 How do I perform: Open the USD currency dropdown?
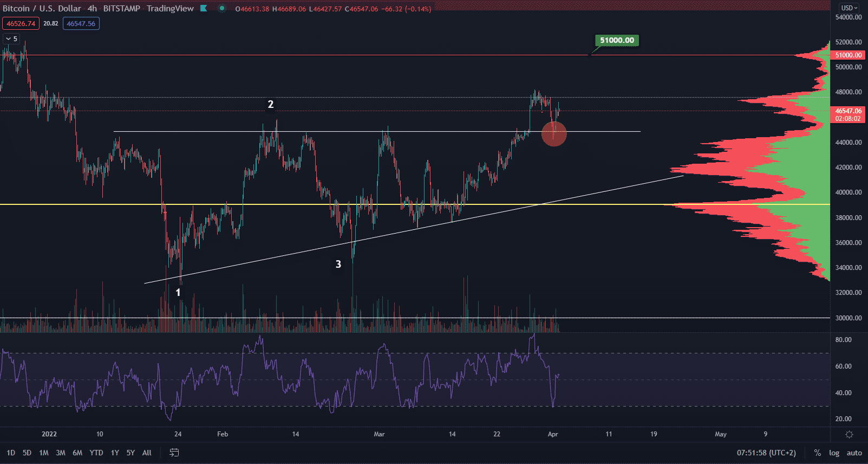tap(849, 8)
